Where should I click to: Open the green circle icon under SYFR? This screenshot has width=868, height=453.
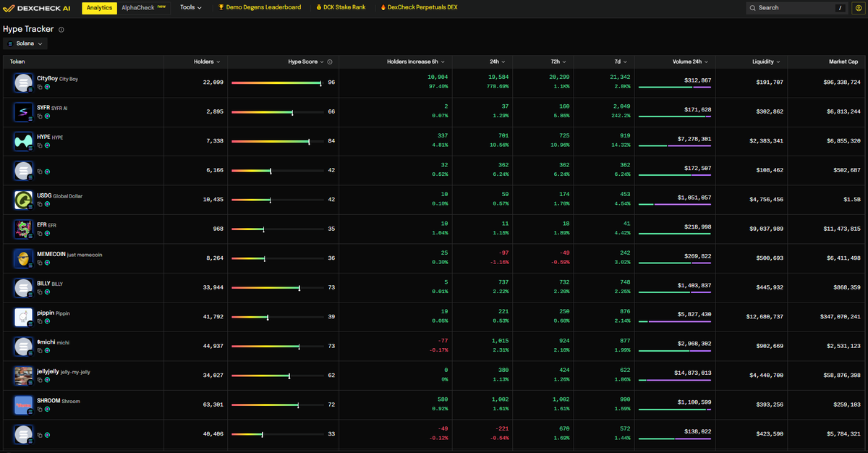tap(48, 115)
